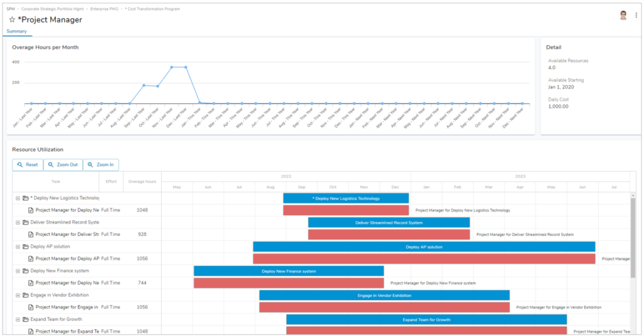Click folder icon of Expand Team for Growth
This screenshot has height=336, width=644.
click(x=25, y=319)
